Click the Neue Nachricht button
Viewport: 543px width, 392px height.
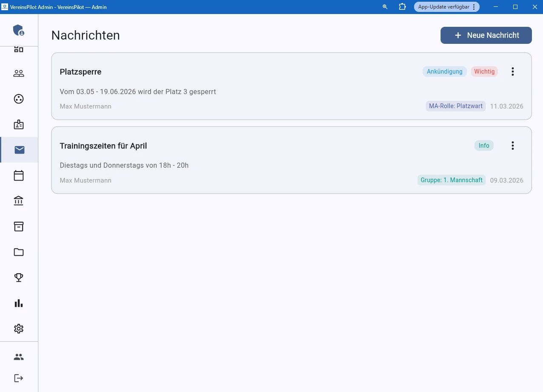[x=486, y=35]
